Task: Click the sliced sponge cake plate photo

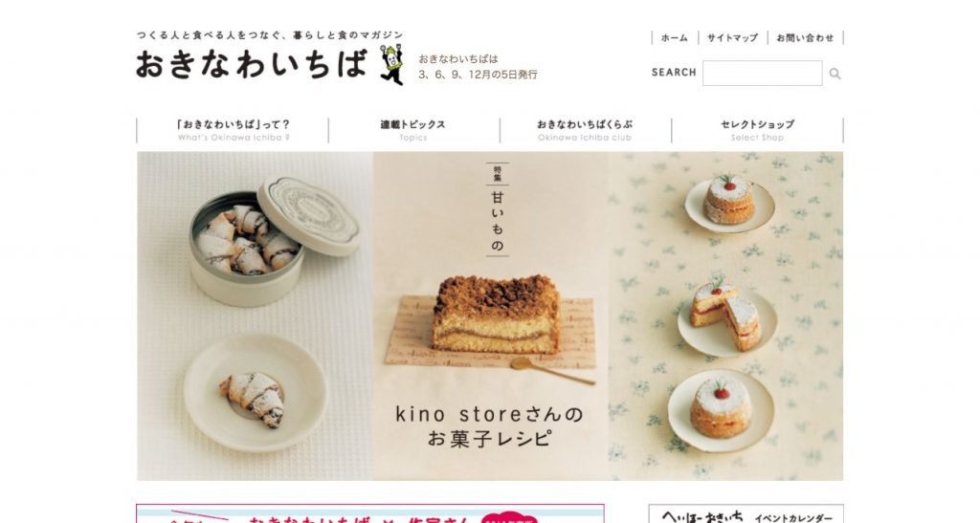Action: point(727,317)
